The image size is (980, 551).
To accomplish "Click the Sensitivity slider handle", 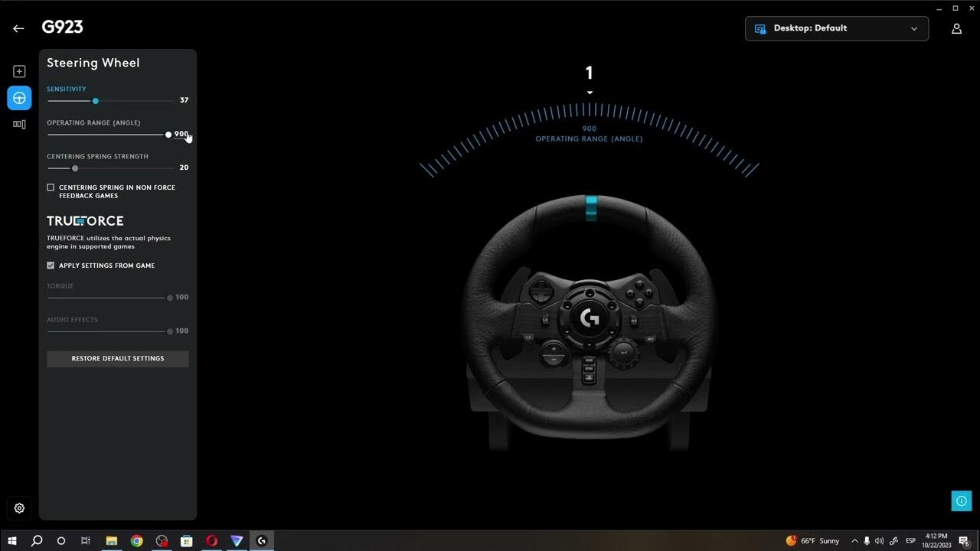I will click(95, 101).
